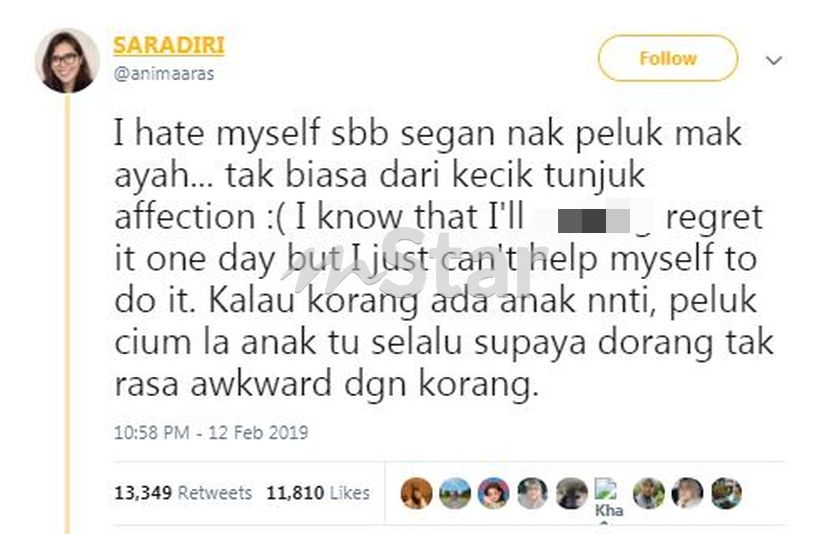Screen dimensions: 830x534
Task: Open the last liker avatar in the row
Action: [726, 493]
